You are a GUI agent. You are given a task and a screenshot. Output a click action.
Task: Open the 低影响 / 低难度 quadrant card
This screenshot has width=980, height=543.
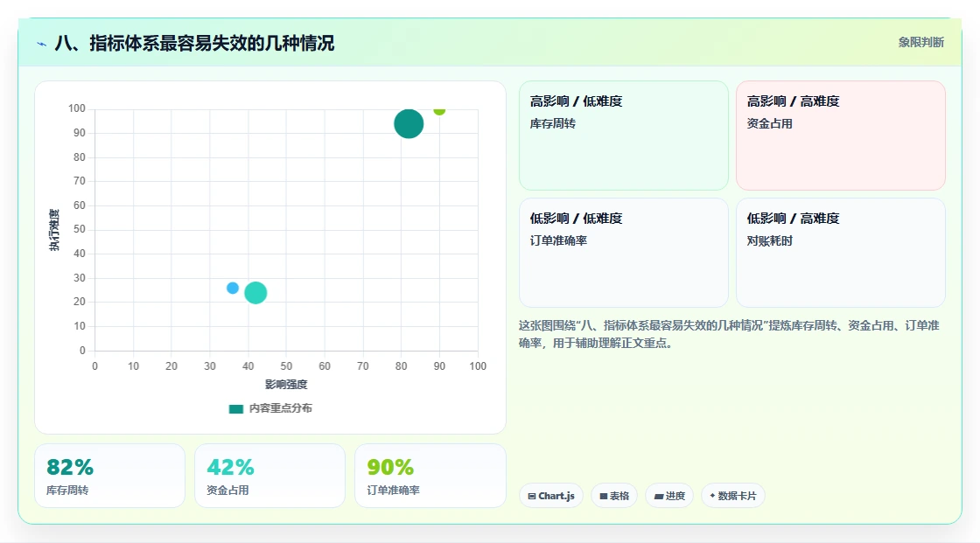(624, 253)
